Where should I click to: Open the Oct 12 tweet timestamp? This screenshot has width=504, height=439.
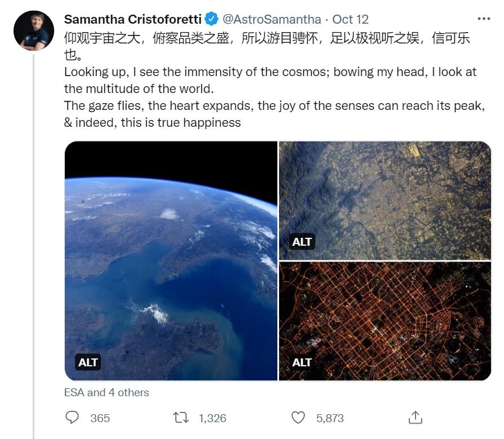350,19
